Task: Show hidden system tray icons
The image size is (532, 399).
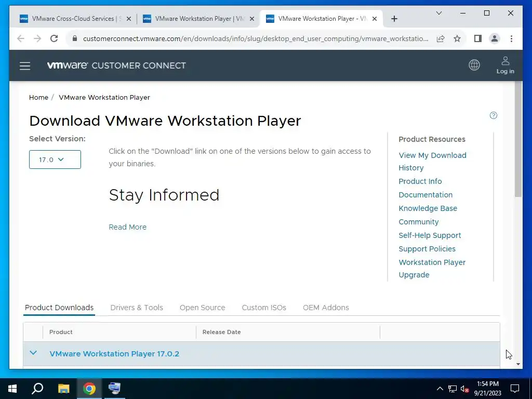Action: coord(440,389)
